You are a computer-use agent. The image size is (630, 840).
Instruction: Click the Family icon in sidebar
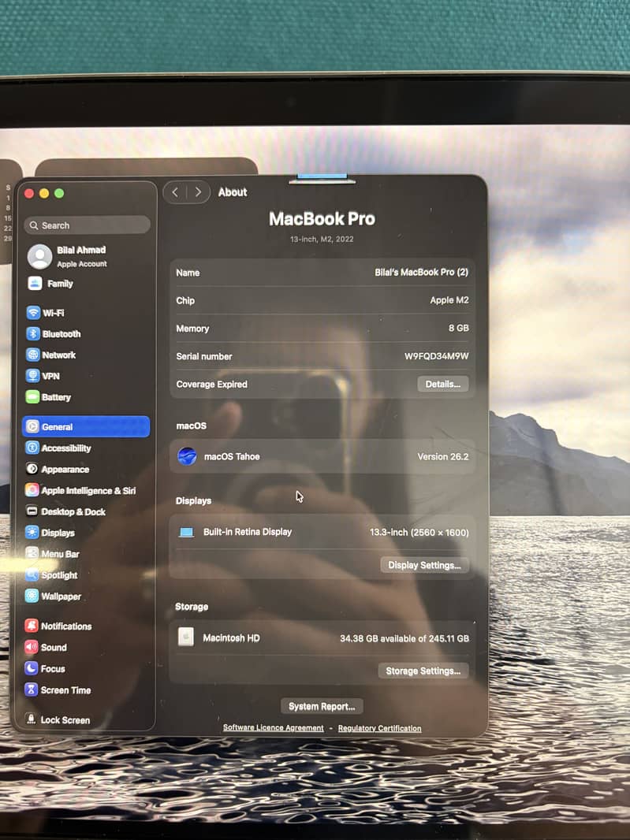pyautogui.click(x=35, y=284)
